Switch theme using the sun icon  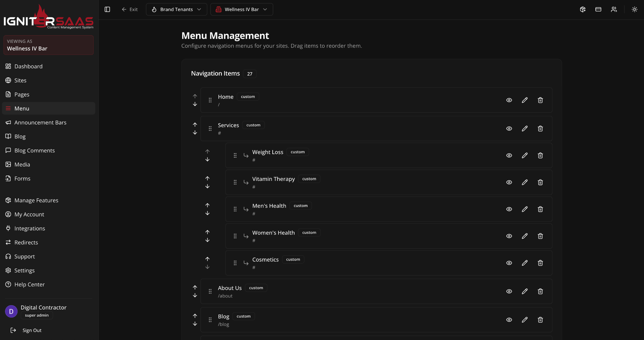(x=635, y=9)
